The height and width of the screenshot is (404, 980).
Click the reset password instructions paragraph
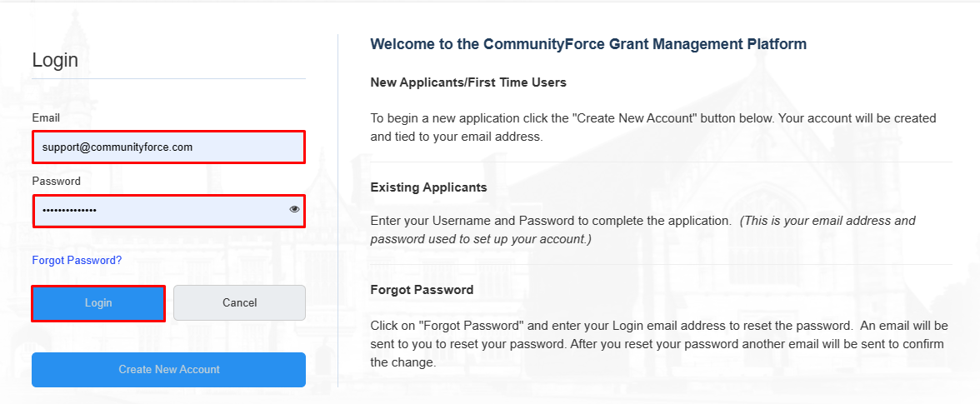pos(658,343)
